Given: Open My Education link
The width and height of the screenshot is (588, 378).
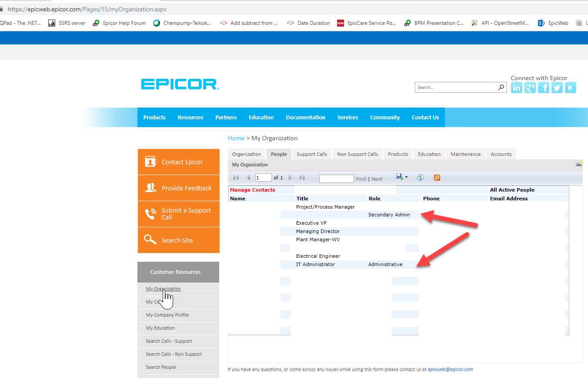Looking at the screenshot, I should click(x=160, y=328).
